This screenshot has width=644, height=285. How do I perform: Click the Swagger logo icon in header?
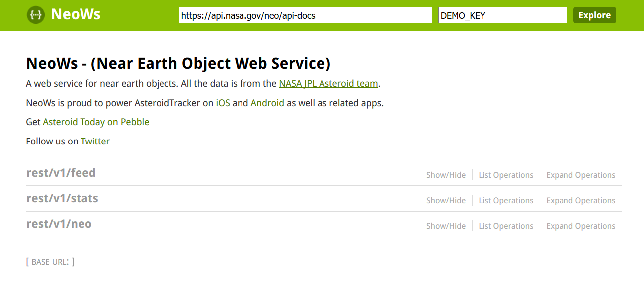[x=35, y=15]
